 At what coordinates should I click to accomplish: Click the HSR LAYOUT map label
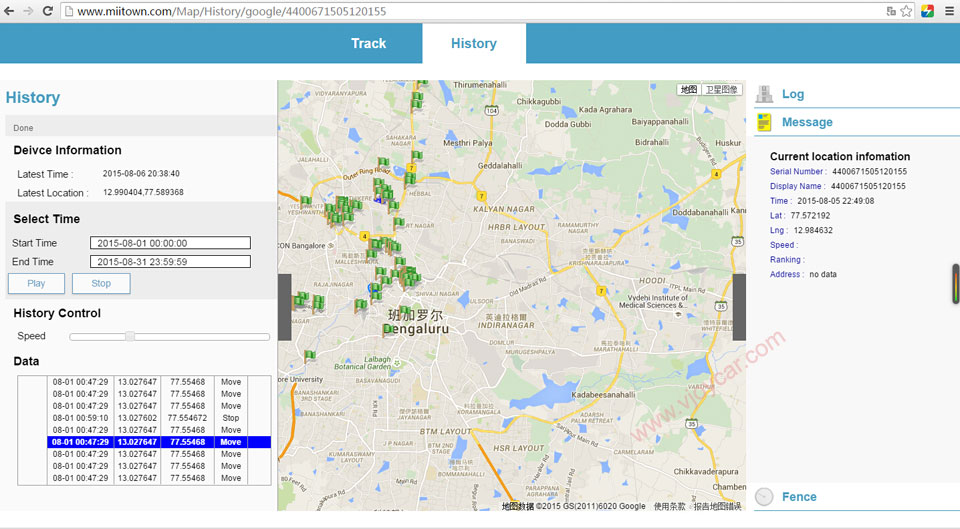click(519, 448)
